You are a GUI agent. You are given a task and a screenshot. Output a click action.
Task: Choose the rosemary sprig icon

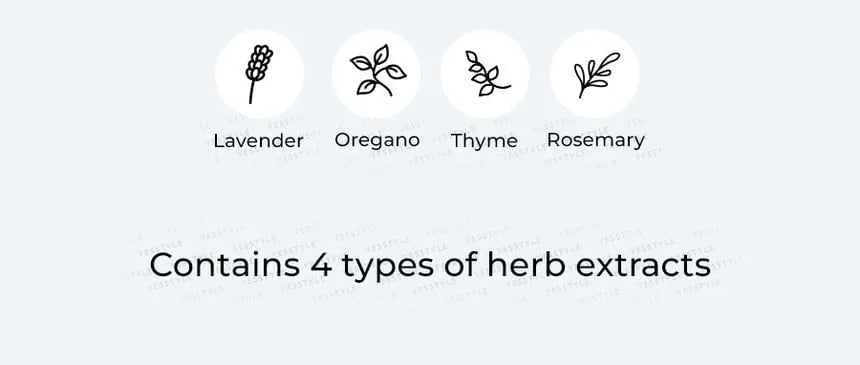597,75
